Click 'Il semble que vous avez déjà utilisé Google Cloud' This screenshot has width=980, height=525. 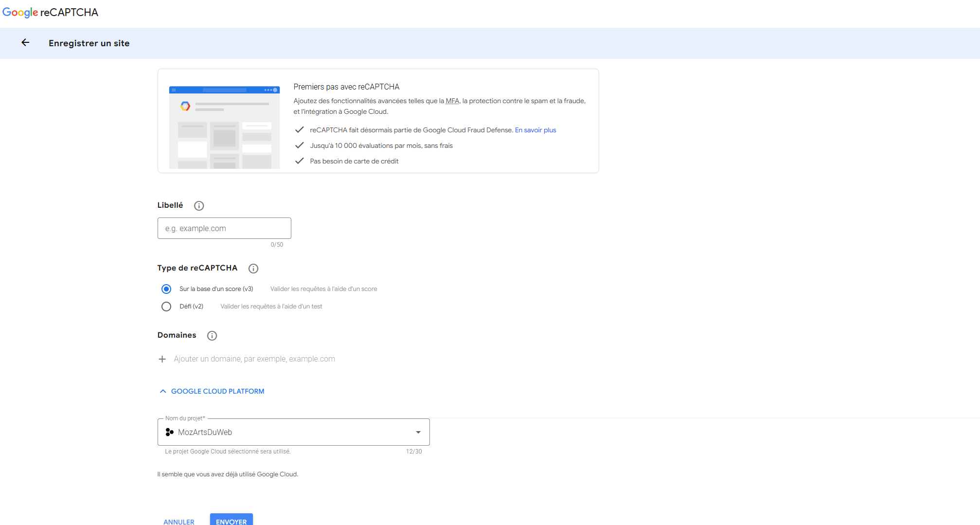point(228,474)
